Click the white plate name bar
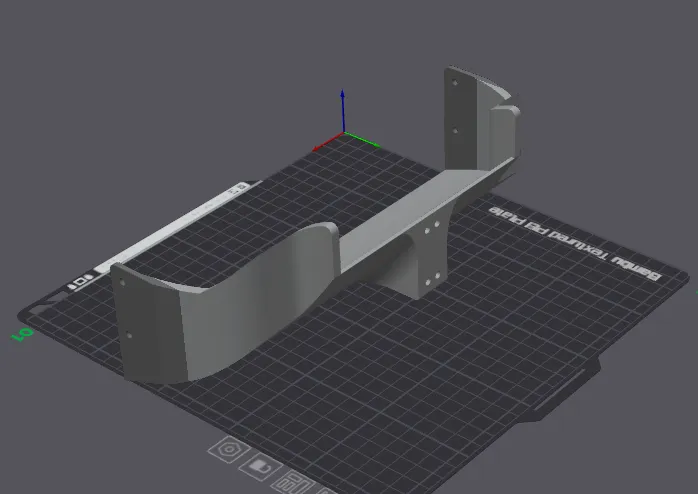698x494 pixels. 171,227
